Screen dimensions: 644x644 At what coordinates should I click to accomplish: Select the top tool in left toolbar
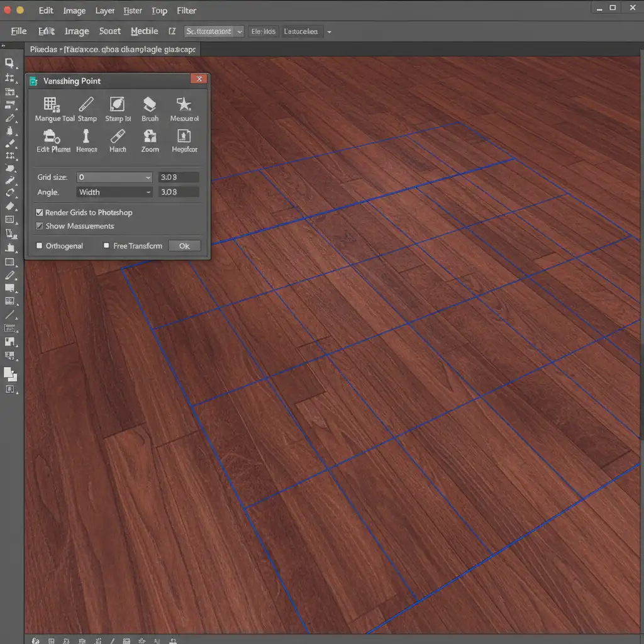click(9, 63)
